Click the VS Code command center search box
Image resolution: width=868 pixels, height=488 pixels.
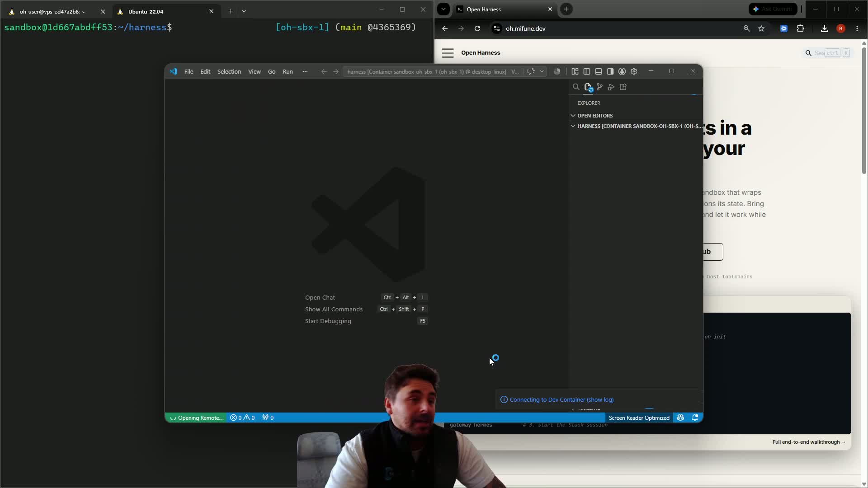pos(433,71)
